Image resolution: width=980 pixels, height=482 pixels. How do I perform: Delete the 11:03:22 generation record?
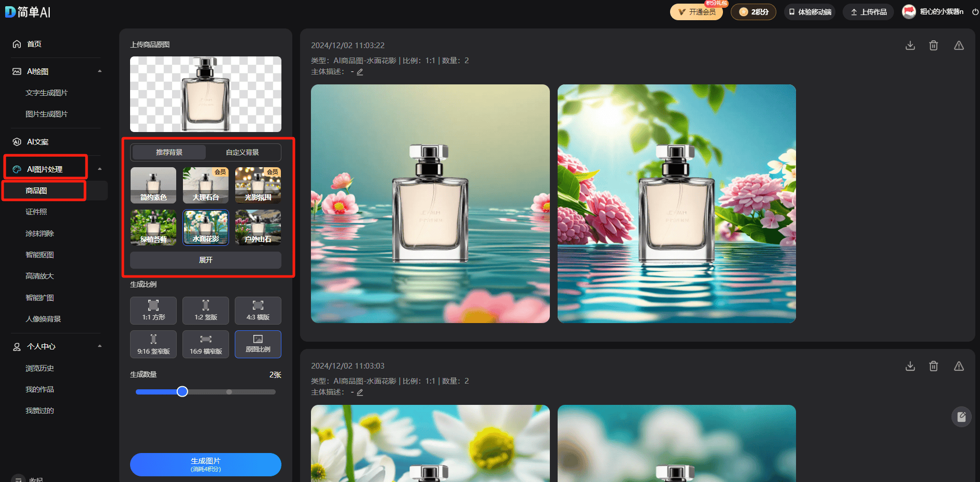click(x=933, y=46)
